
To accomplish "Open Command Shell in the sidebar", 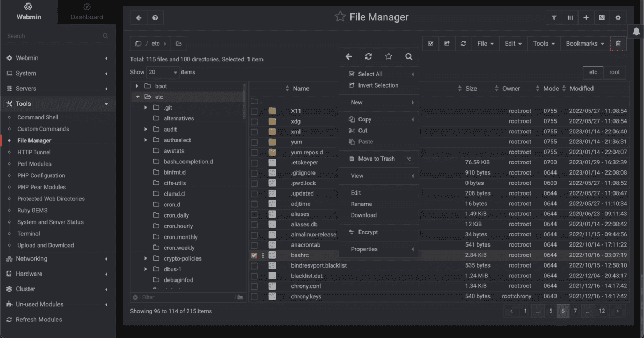I will coord(38,117).
